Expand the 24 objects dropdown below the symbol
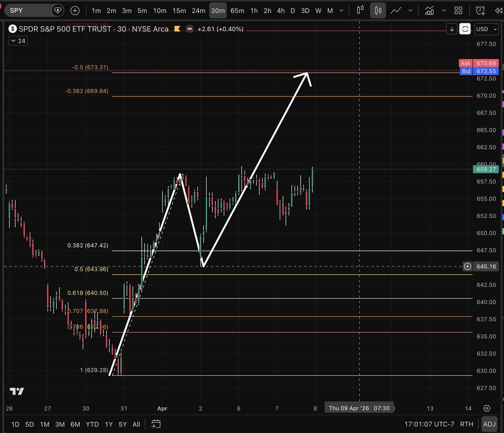 18,41
